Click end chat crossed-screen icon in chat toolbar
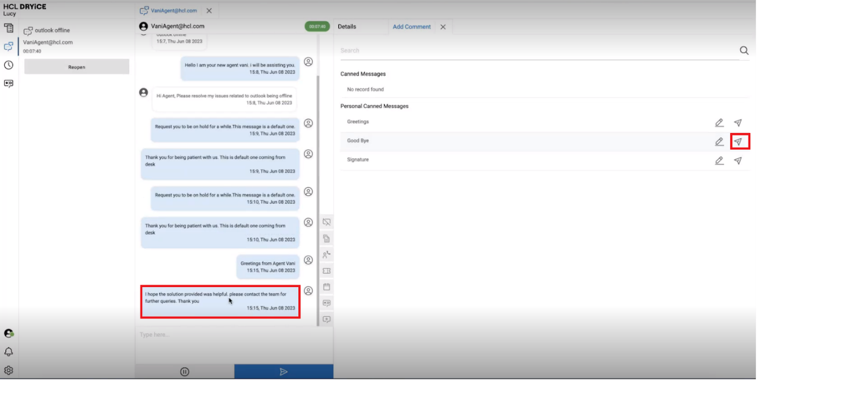This screenshot has width=868, height=412. point(326,222)
